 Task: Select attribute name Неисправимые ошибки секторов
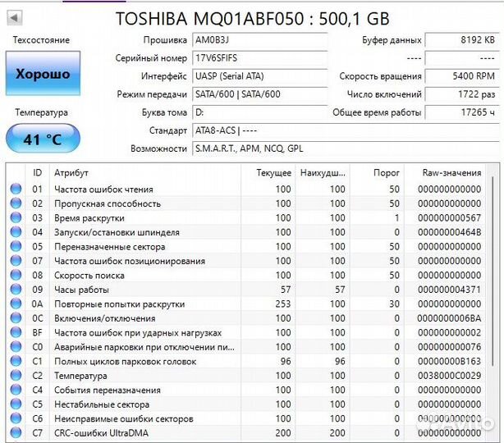pyautogui.click(x=124, y=418)
